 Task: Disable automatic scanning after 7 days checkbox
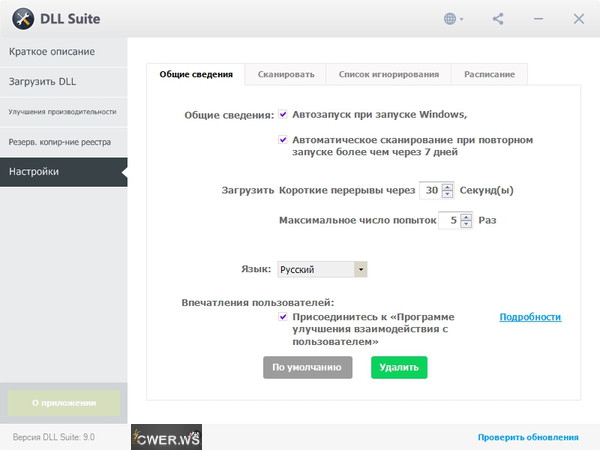tap(283, 139)
